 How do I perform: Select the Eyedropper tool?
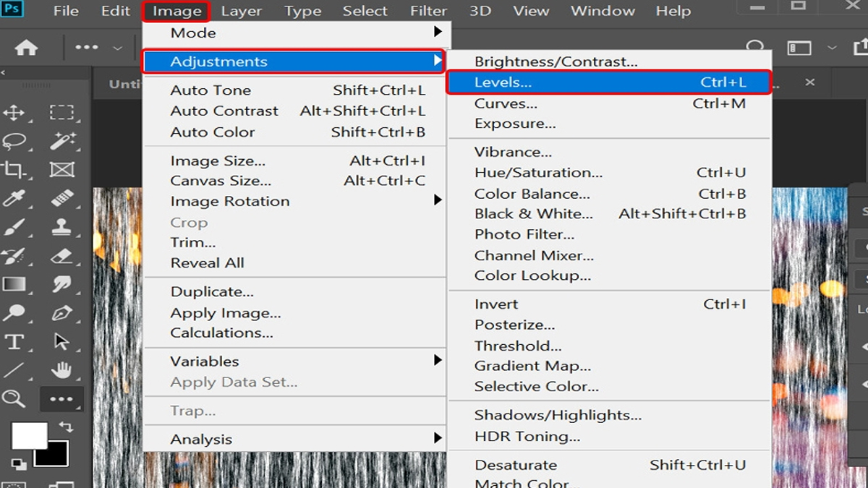(x=13, y=198)
